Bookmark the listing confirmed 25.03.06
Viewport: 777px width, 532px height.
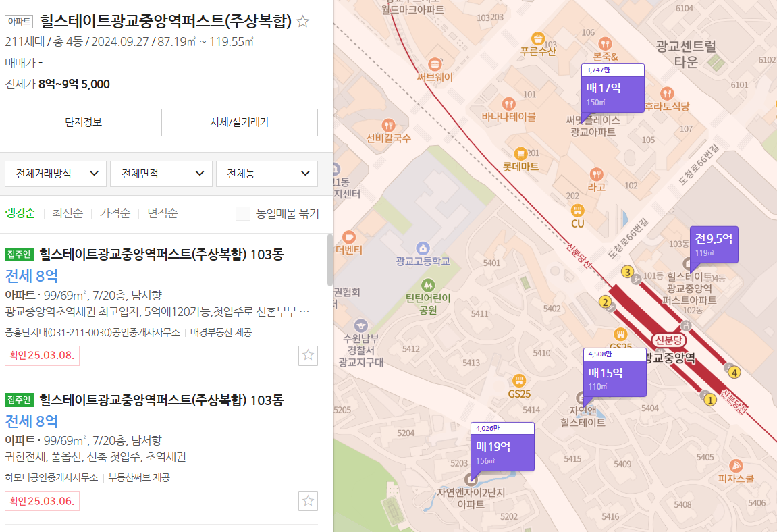click(x=309, y=501)
